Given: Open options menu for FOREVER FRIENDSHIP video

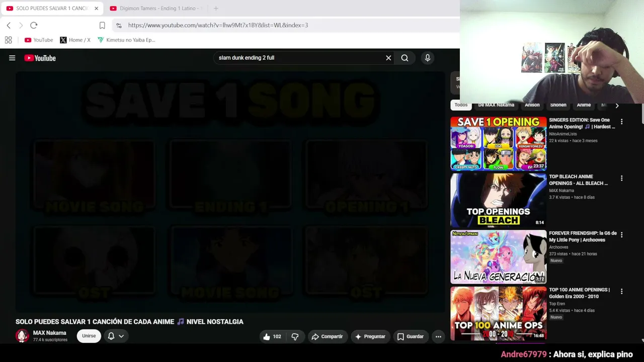Looking at the screenshot, I should point(621,235).
